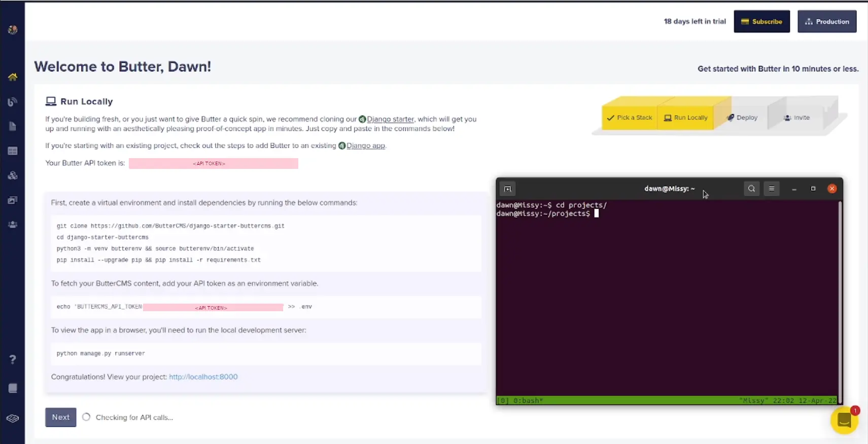Image resolution: width=868 pixels, height=444 pixels.
Task: Click the API token field
Action: pos(214,163)
